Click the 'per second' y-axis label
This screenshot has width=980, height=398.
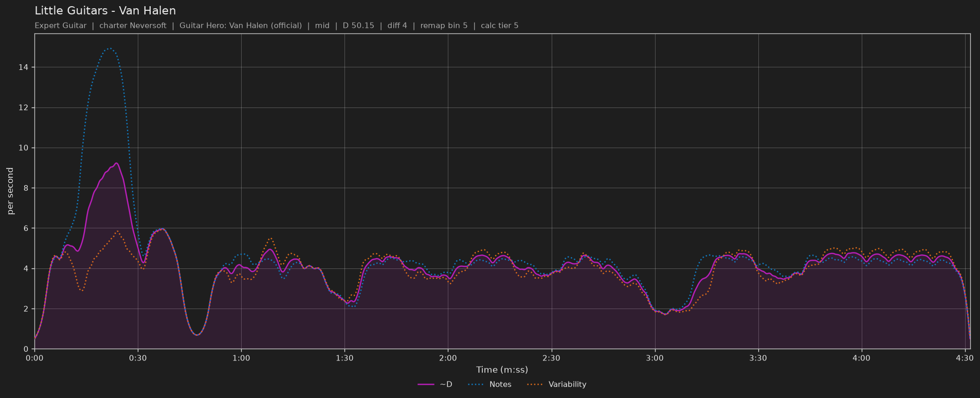tap(10, 191)
